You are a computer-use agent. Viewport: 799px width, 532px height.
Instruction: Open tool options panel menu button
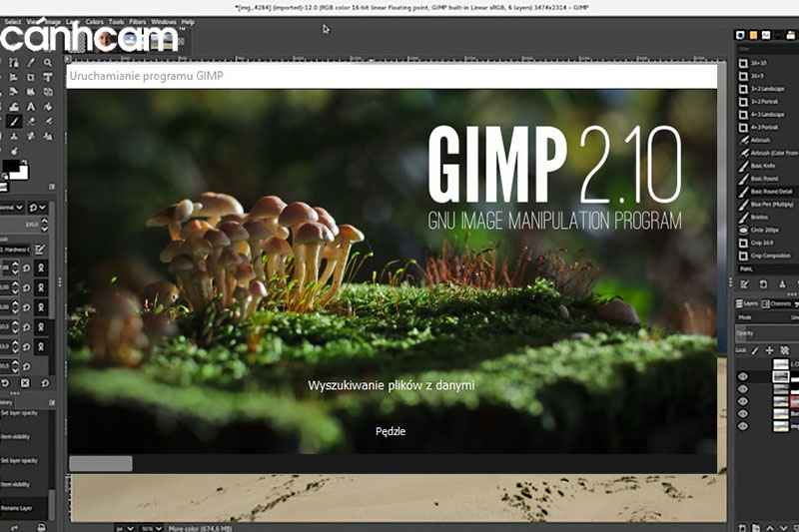(x=52, y=187)
